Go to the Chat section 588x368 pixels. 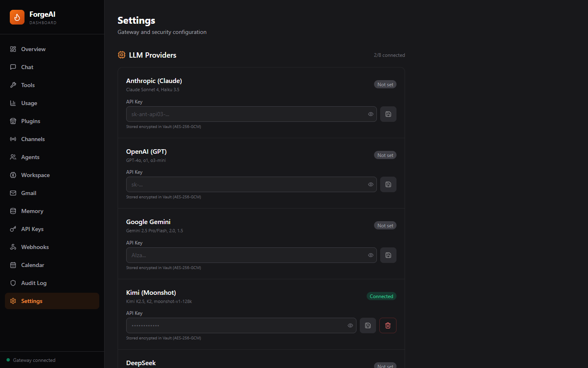tap(27, 67)
